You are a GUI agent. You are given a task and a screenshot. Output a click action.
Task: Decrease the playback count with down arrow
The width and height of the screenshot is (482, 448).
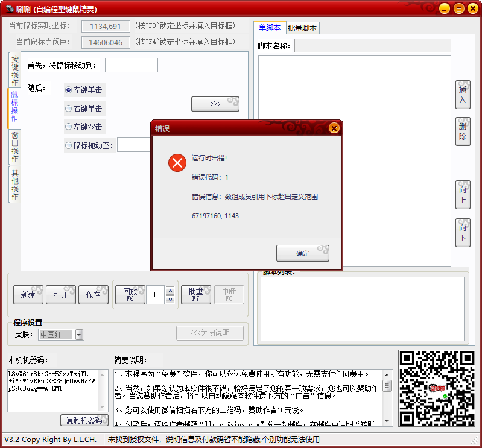[170, 299]
